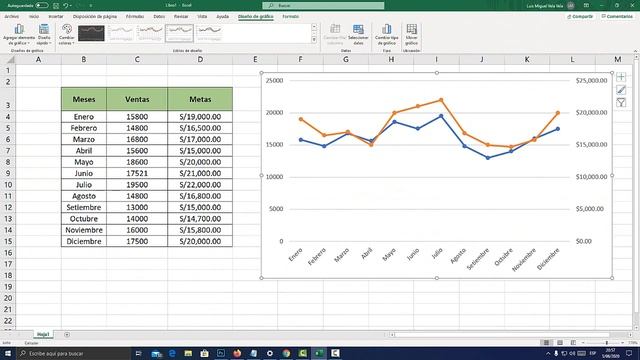Open Firefox from the taskbar
The height and width of the screenshot is (360, 640).
pos(237,353)
